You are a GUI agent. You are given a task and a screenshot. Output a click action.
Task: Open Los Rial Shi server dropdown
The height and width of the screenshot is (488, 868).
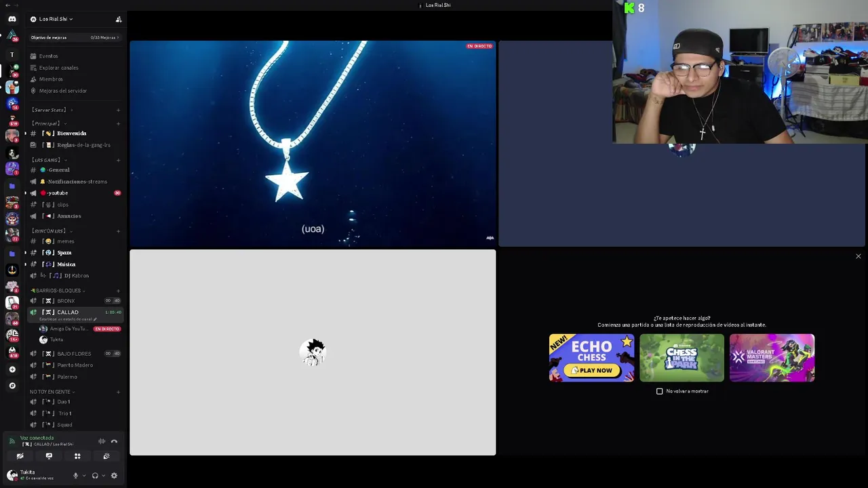click(x=55, y=19)
